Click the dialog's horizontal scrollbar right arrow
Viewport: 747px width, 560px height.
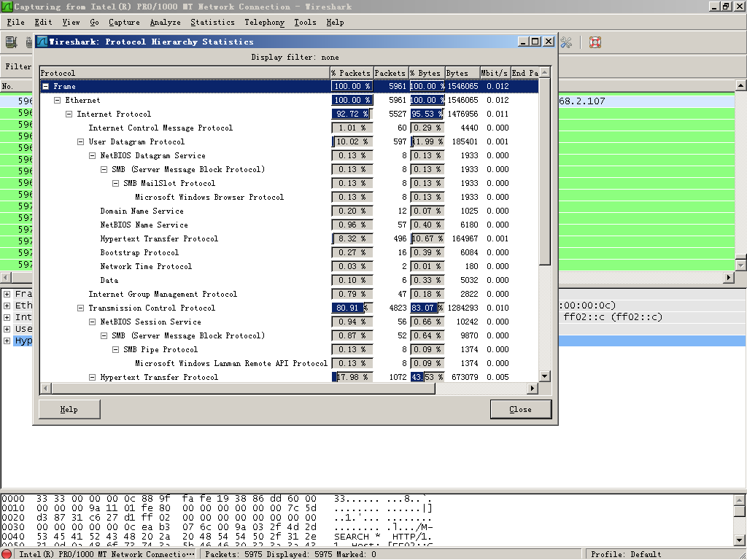coord(533,389)
